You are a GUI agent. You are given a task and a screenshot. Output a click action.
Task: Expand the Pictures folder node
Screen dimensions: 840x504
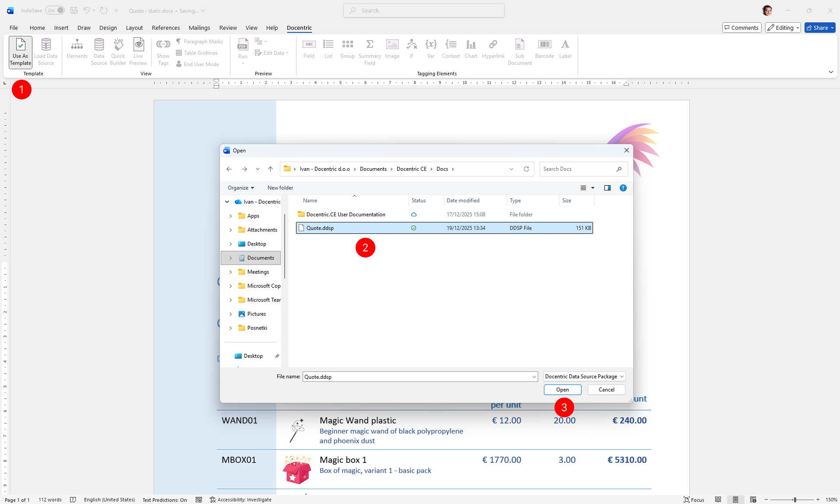click(230, 314)
